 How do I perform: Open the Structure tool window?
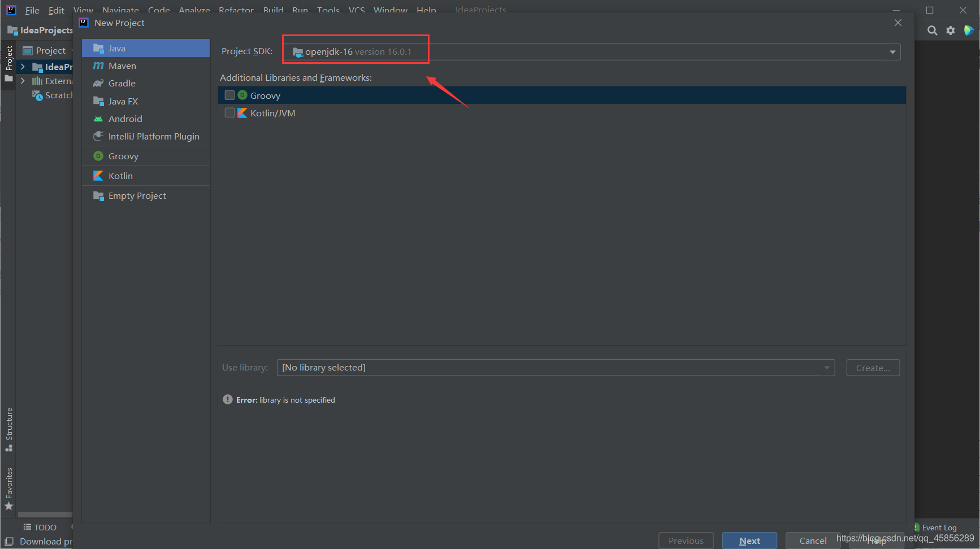point(9,429)
